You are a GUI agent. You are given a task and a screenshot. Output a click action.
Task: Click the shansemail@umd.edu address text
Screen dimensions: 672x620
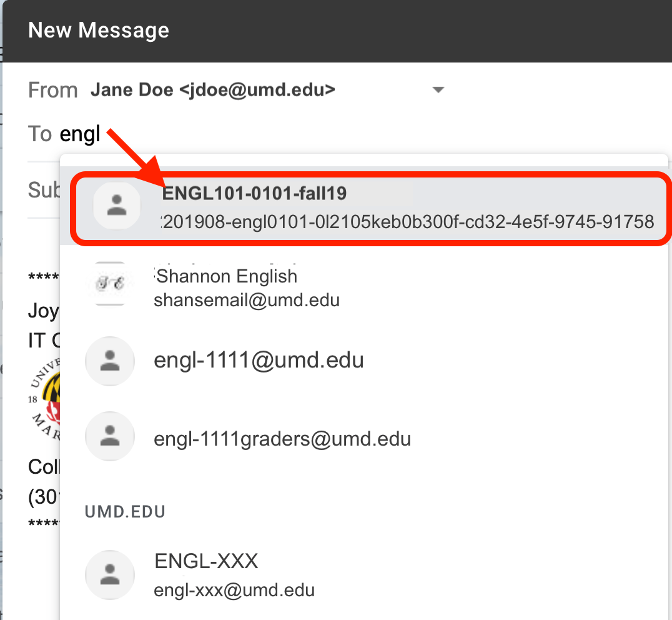click(247, 300)
